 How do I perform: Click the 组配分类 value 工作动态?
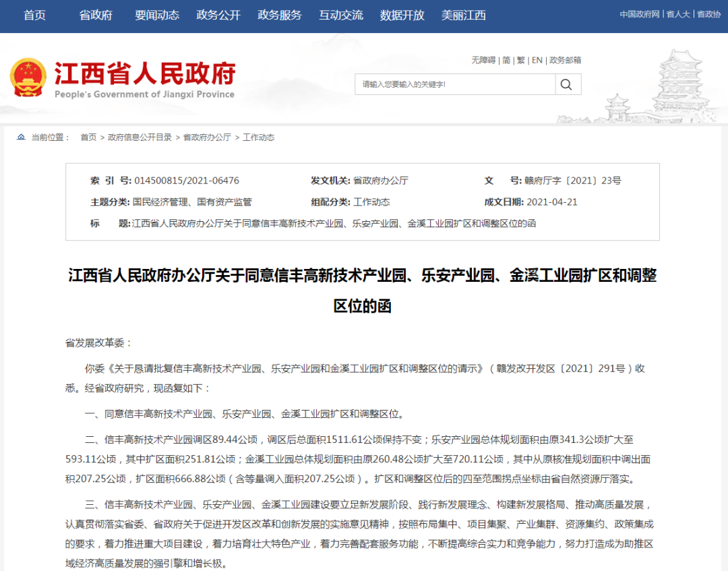tap(371, 202)
